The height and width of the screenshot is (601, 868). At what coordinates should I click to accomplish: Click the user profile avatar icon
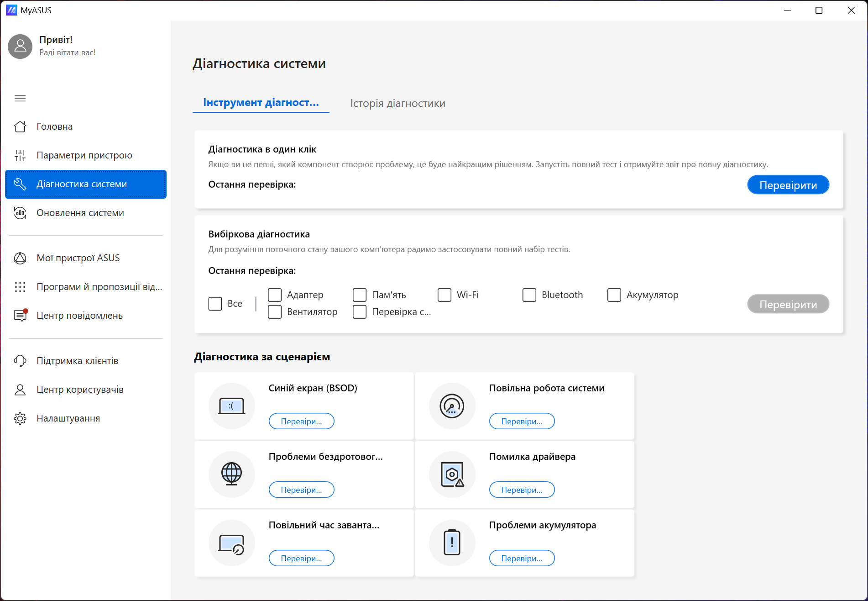[20, 46]
